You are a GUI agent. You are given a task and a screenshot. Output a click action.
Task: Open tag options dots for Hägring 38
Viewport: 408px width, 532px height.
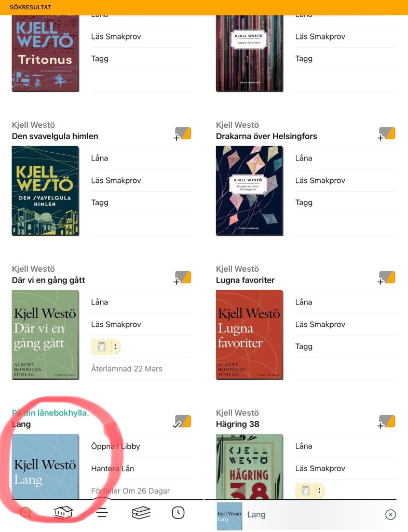[319, 490]
